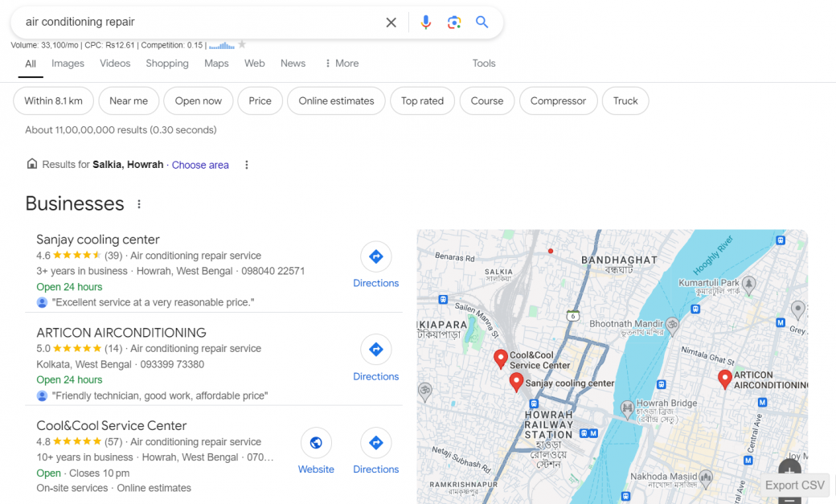Click the Kumartuli Park marker on map

pyautogui.click(x=748, y=285)
